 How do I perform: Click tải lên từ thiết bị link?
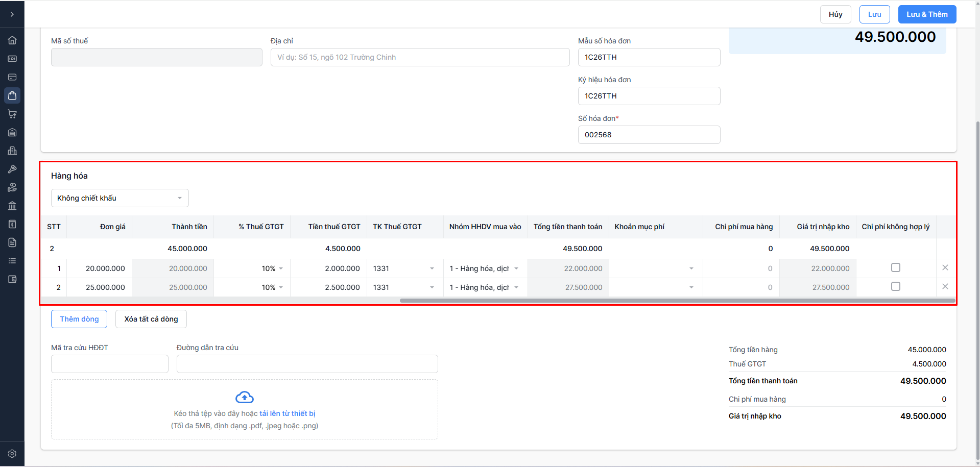287,413
